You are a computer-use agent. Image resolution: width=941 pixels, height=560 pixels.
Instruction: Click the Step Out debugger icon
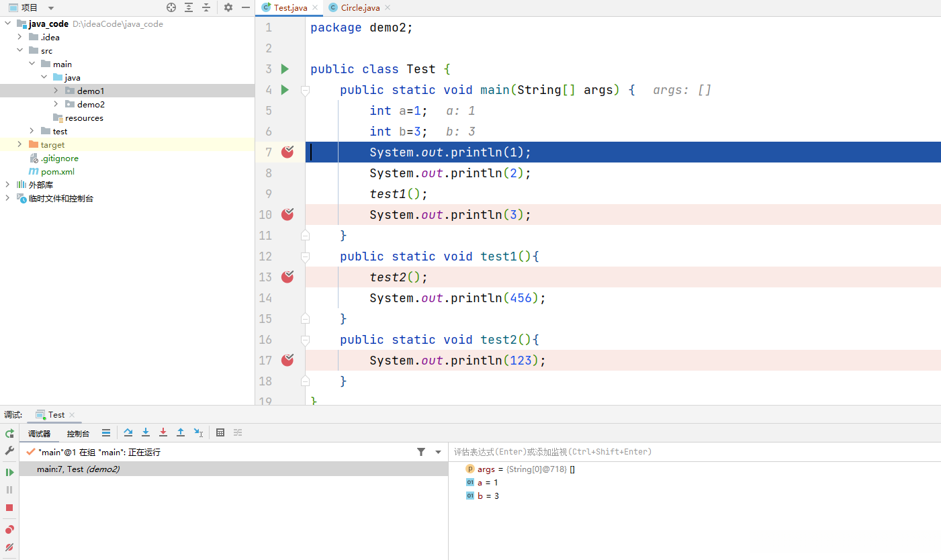click(x=181, y=433)
